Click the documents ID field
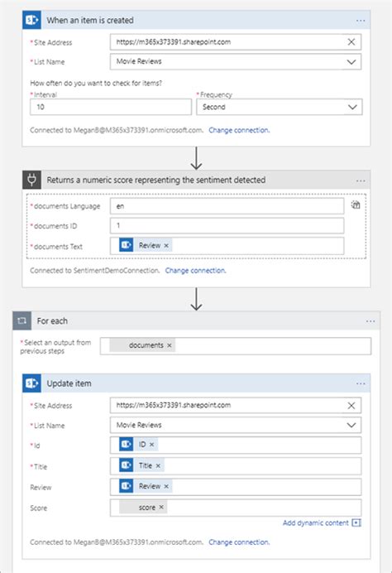The height and width of the screenshot is (573, 392). point(227,226)
